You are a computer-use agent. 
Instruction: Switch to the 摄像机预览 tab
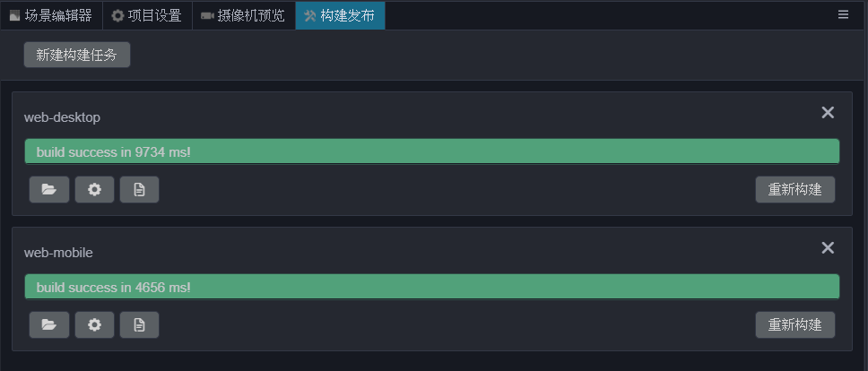243,15
